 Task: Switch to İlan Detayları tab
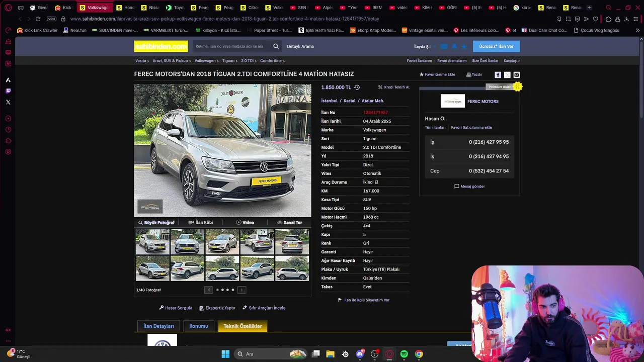[158, 326]
